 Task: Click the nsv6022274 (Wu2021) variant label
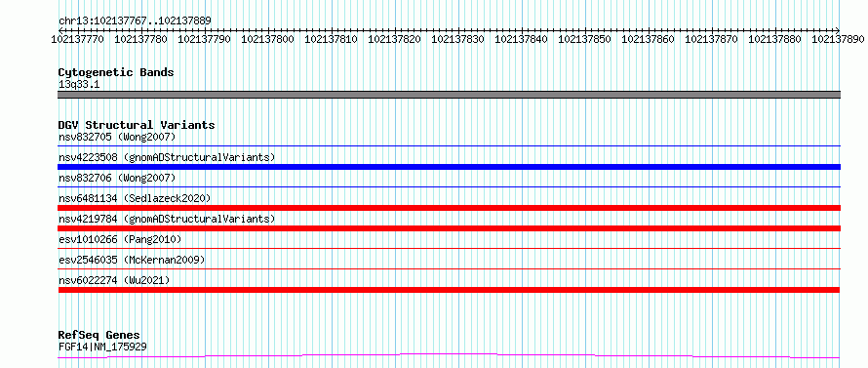114,280
